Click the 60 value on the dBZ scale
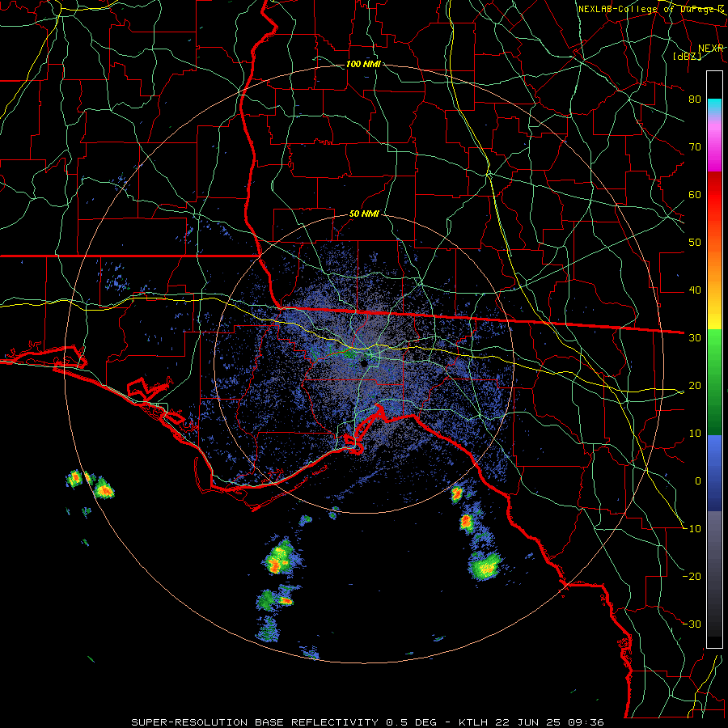728x728 pixels. point(695,194)
